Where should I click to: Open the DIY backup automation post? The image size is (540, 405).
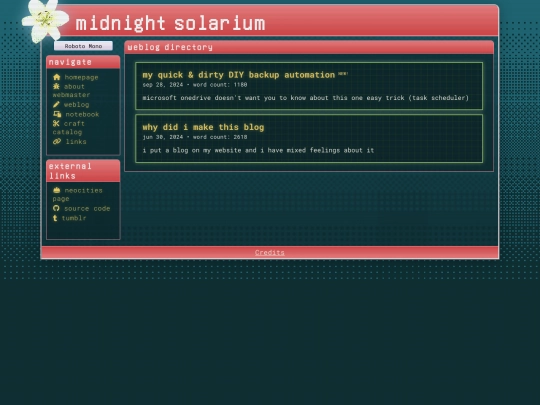[239, 75]
